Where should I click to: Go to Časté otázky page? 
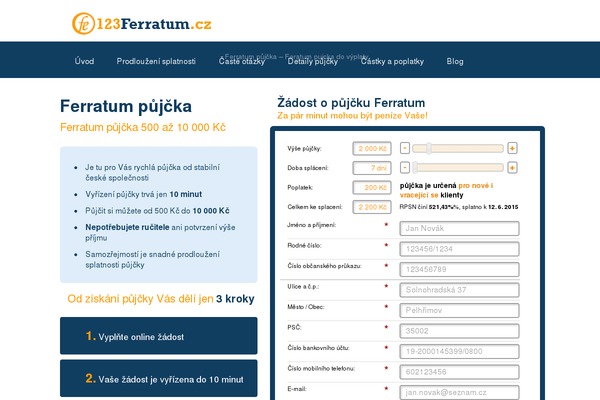click(x=242, y=61)
